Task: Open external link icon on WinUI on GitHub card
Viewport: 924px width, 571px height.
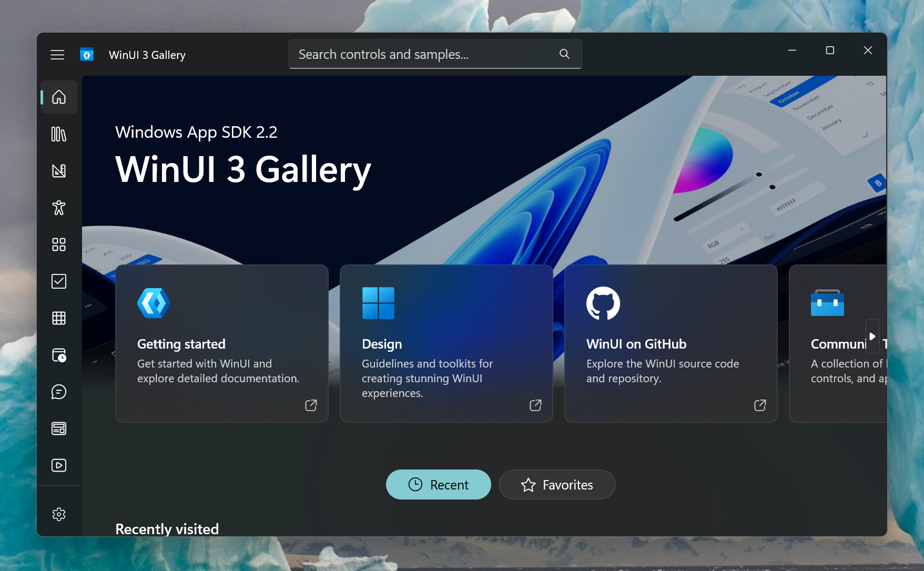Action: pos(760,405)
